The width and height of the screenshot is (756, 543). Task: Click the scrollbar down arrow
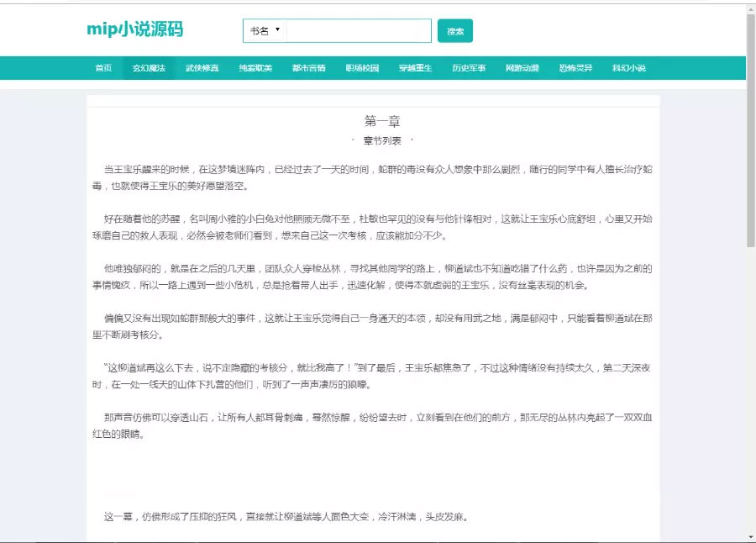[x=750, y=536]
